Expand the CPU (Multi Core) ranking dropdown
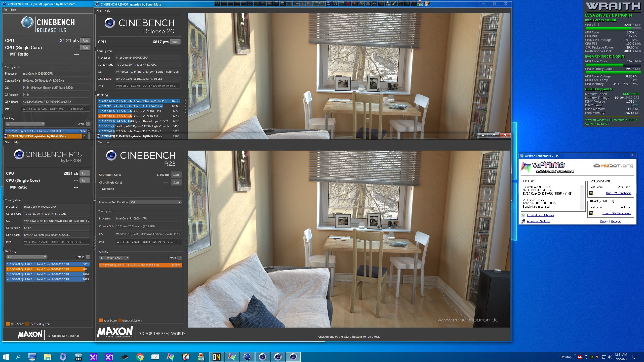644x362 pixels. [x=114, y=258]
